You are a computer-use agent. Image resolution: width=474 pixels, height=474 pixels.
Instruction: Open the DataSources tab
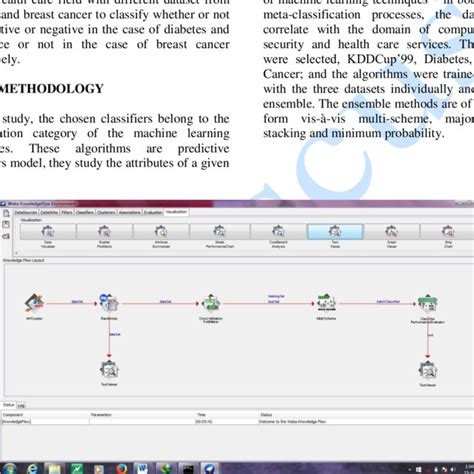(26, 212)
